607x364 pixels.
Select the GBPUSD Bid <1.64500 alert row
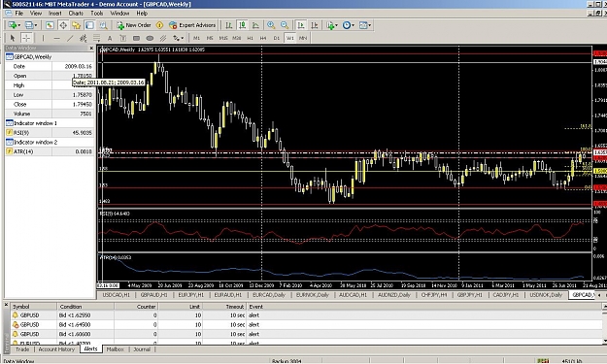[306, 325]
